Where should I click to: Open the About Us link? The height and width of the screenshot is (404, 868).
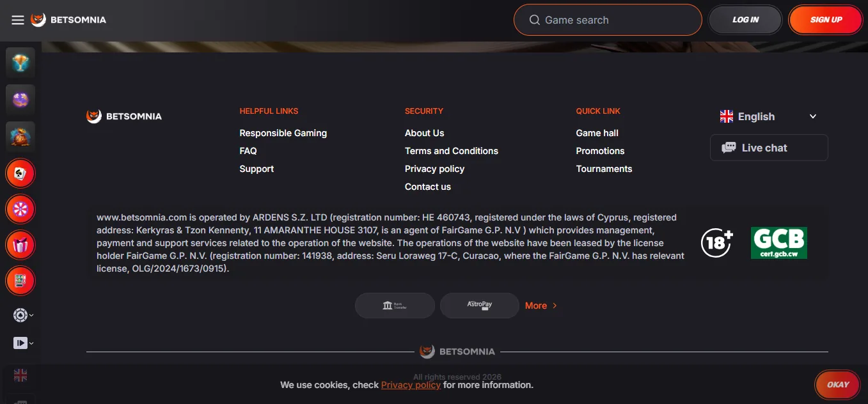point(425,133)
